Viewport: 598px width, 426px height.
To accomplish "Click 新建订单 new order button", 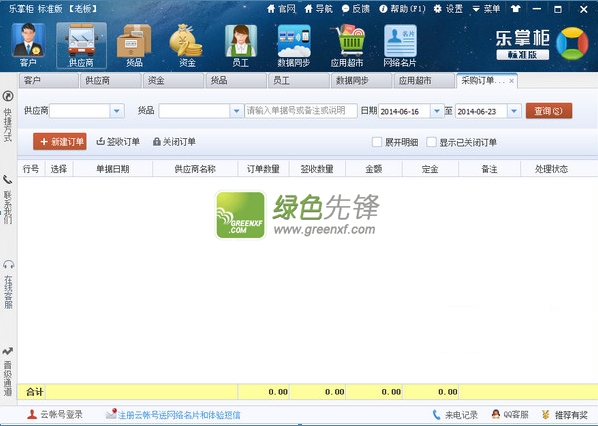I will pos(60,141).
